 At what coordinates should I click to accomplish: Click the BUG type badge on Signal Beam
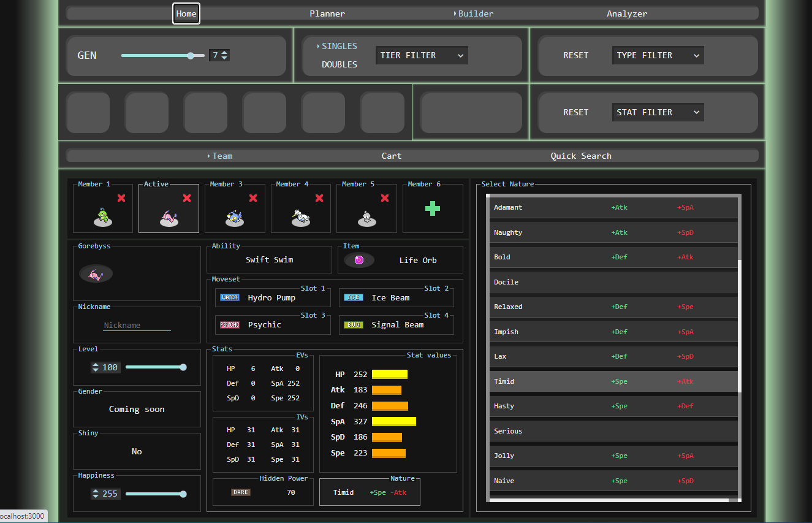354,324
